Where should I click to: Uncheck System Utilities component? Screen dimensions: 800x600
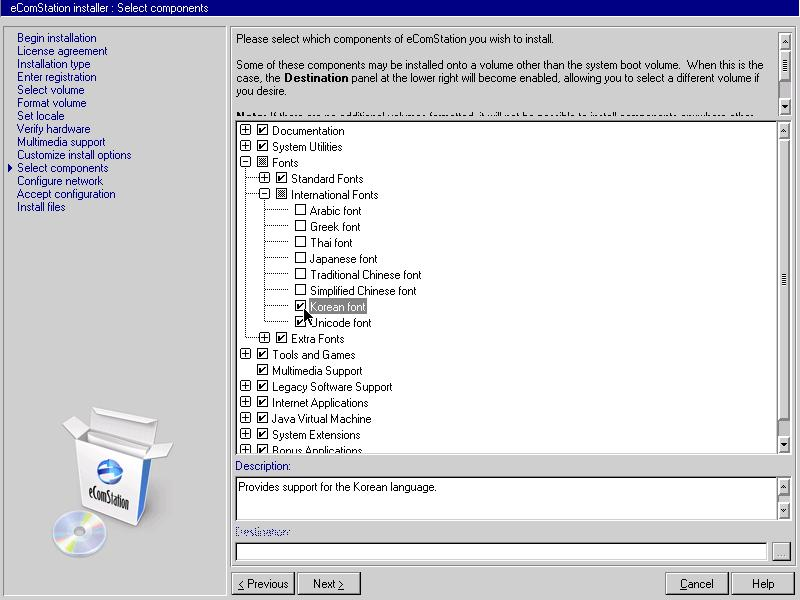262,146
